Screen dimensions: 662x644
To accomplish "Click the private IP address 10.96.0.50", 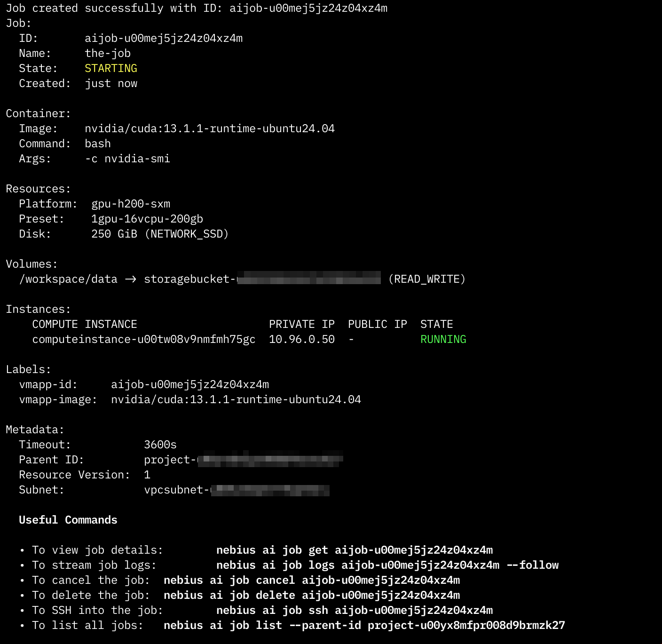I will pos(301,340).
